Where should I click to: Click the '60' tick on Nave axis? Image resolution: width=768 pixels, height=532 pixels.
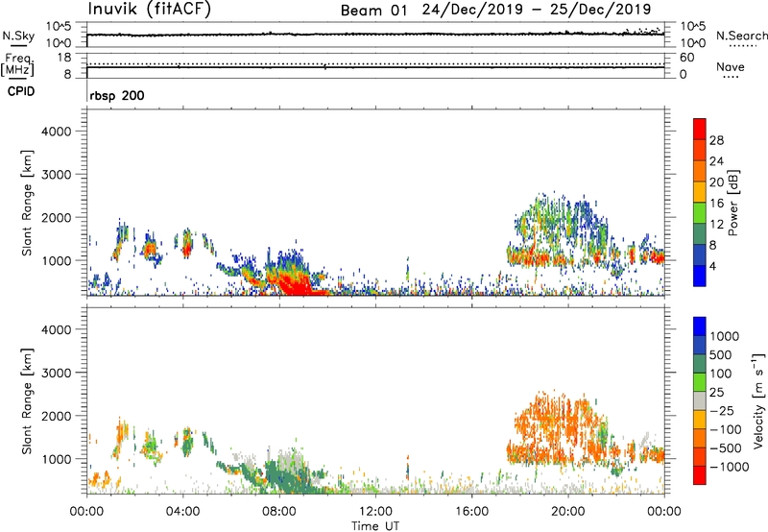coord(686,58)
